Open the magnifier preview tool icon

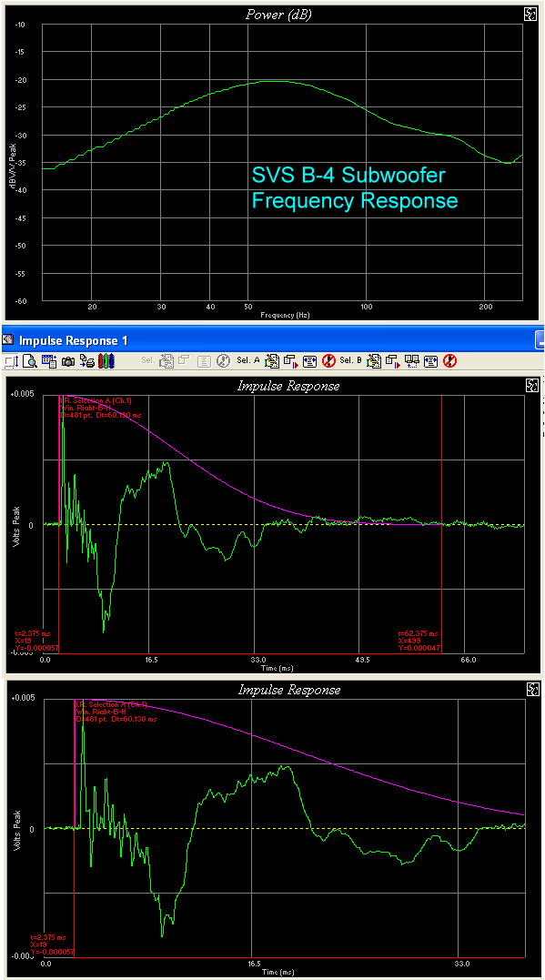point(31,361)
